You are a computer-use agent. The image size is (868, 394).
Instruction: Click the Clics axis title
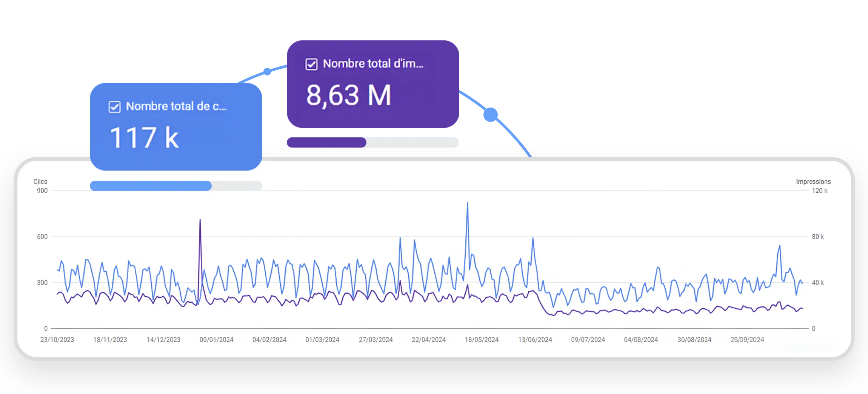pos(40,182)
